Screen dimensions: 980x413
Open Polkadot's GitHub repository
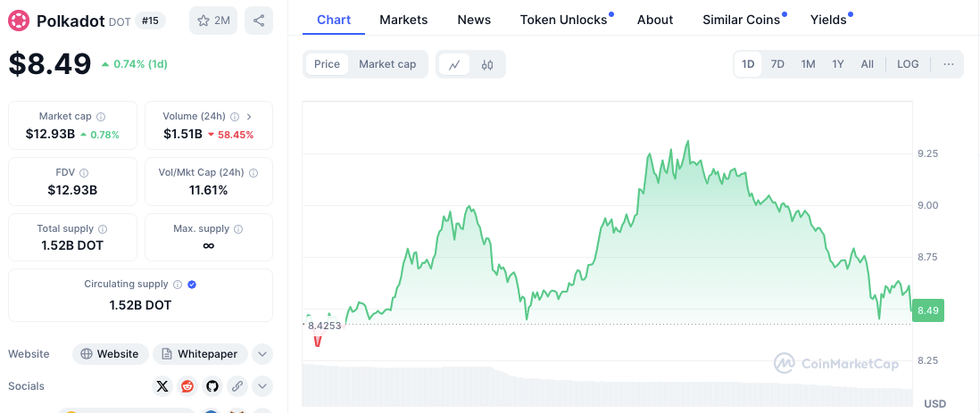coord(212,386)
